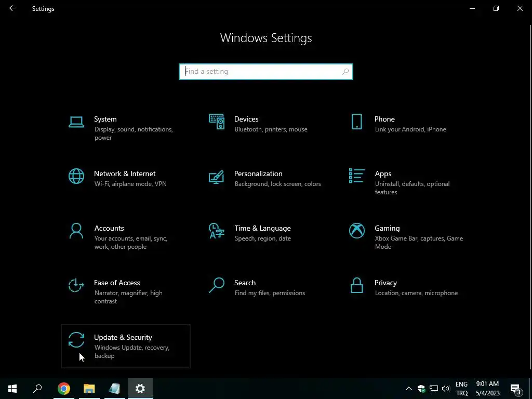Viewport: 532px width, 399px height.
Task: Go to the Personalization heading
Action: tap(258, 174)
